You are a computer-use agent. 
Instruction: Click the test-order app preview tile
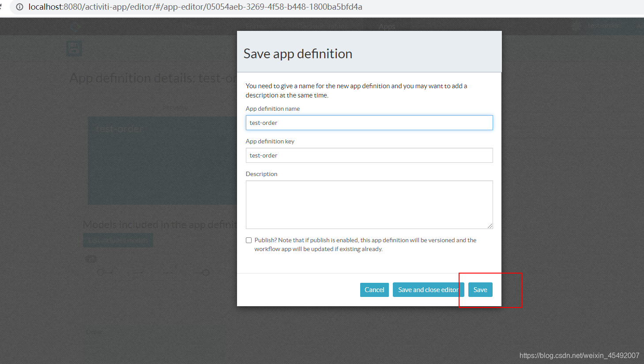162,161
